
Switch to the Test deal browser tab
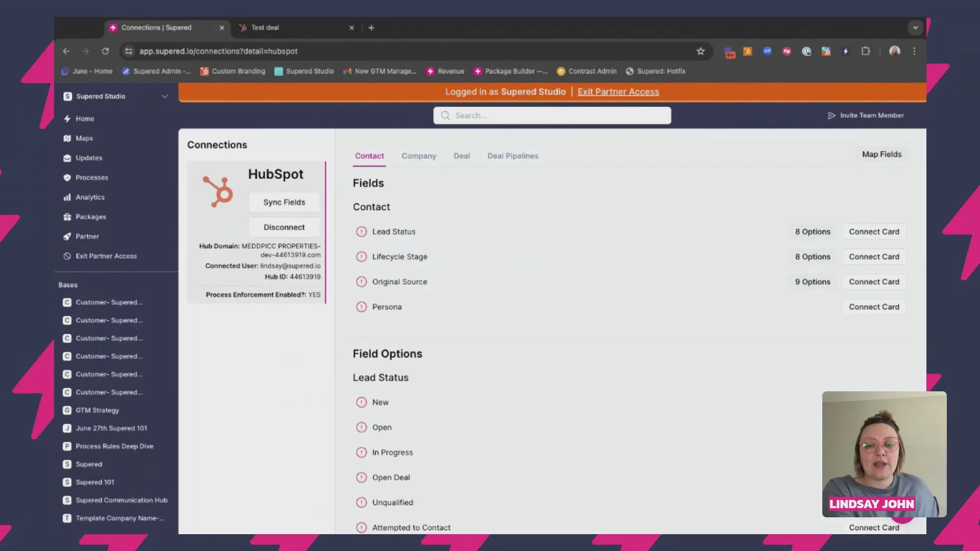(296, 28)
